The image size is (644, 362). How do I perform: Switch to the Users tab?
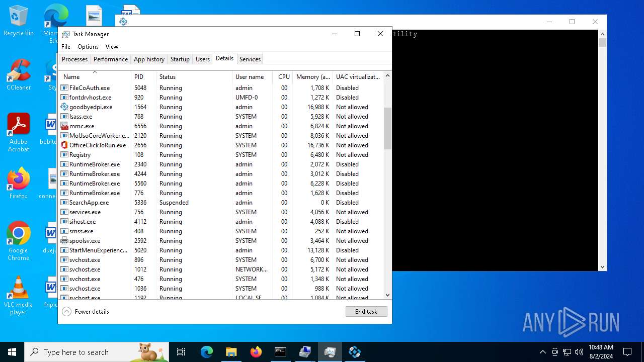point(203,59)
